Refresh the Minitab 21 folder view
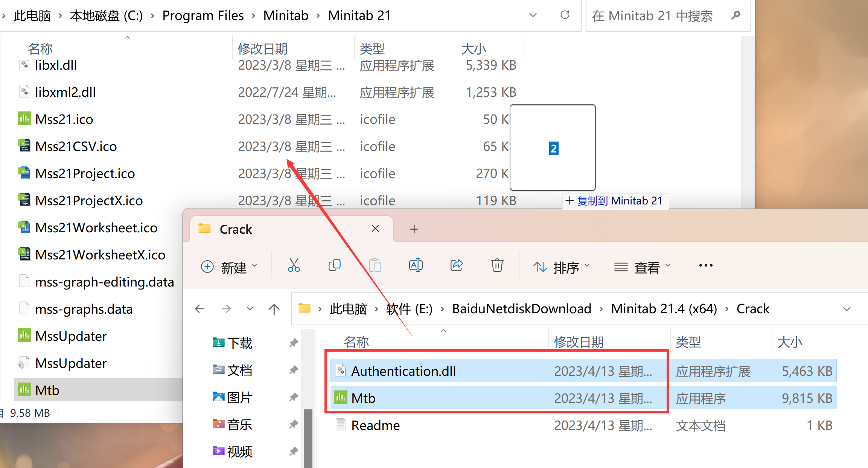The width and height of the screenshot is (868, 468). tap(565, 15)
